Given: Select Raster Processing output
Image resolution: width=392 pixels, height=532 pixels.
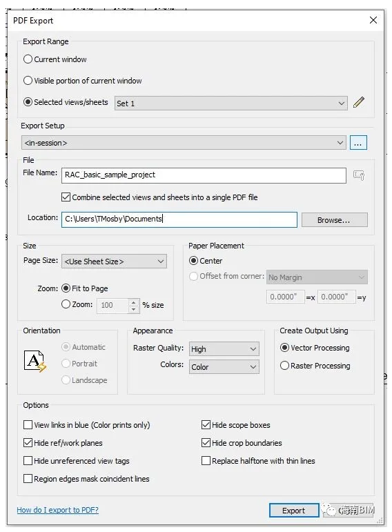Looking at the screenshot, I should coord(285,366).
